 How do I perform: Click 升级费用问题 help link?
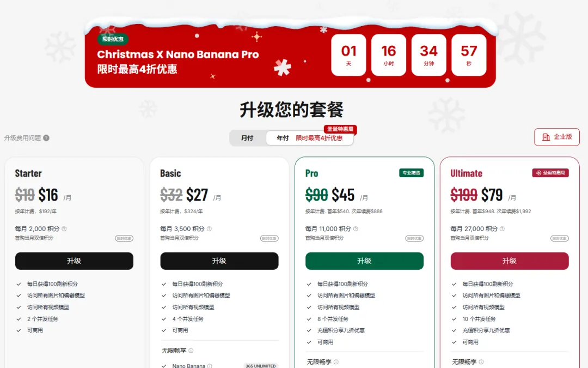coord(22,138)
